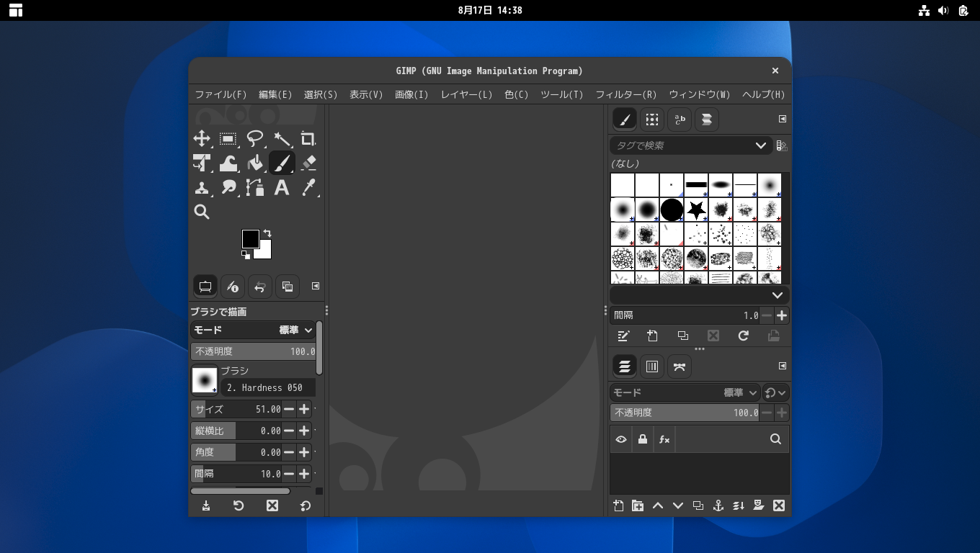Toggle brush list/grid view button
Image resolution: width=980 pixels, height=553 pixels.
pos(782,146)
